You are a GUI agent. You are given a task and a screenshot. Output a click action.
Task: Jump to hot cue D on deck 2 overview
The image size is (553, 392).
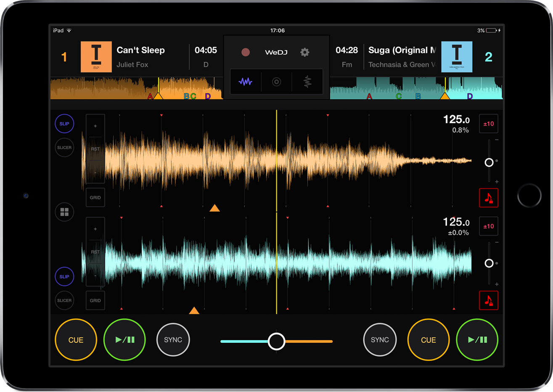[470, 96]
